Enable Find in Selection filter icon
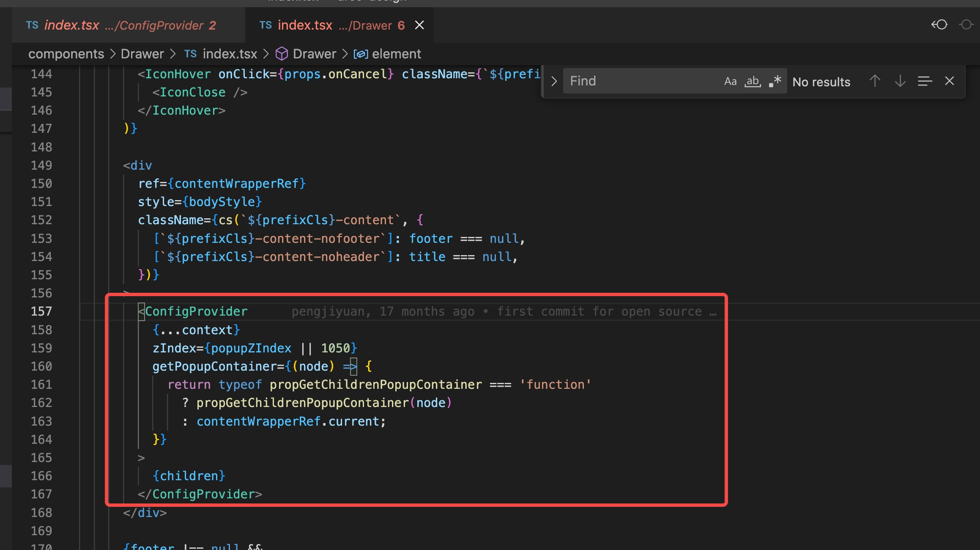Image resolution: width=980 pixels, height=550 pixels. coord(925,81)
